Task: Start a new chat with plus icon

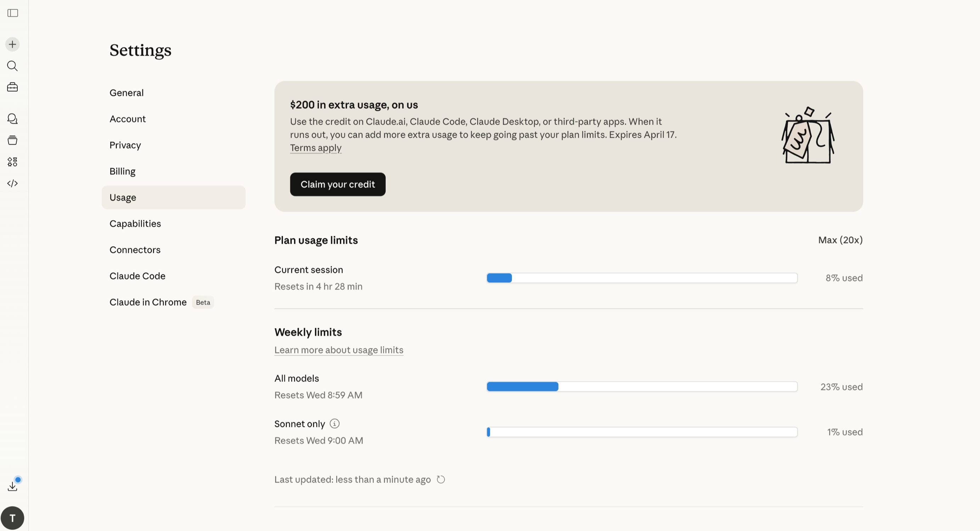Action: [x=12, y=45]
